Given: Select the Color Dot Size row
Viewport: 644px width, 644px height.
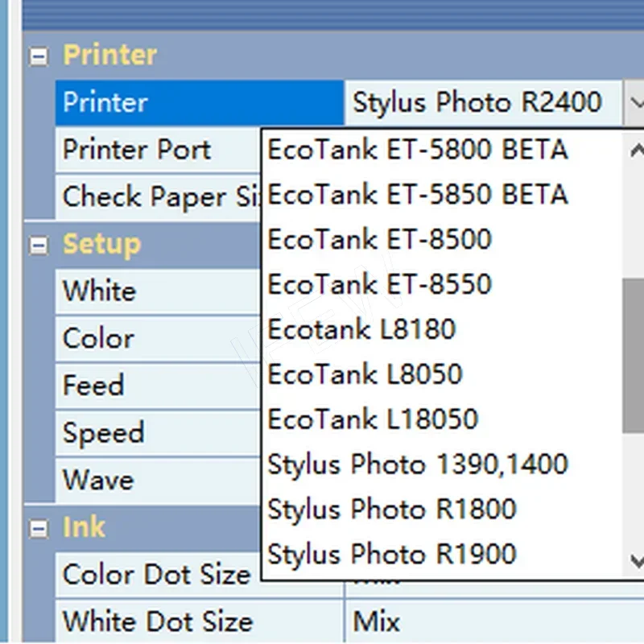Looking at the screenshot, I should pyautogui.click(x=158, y=575).
